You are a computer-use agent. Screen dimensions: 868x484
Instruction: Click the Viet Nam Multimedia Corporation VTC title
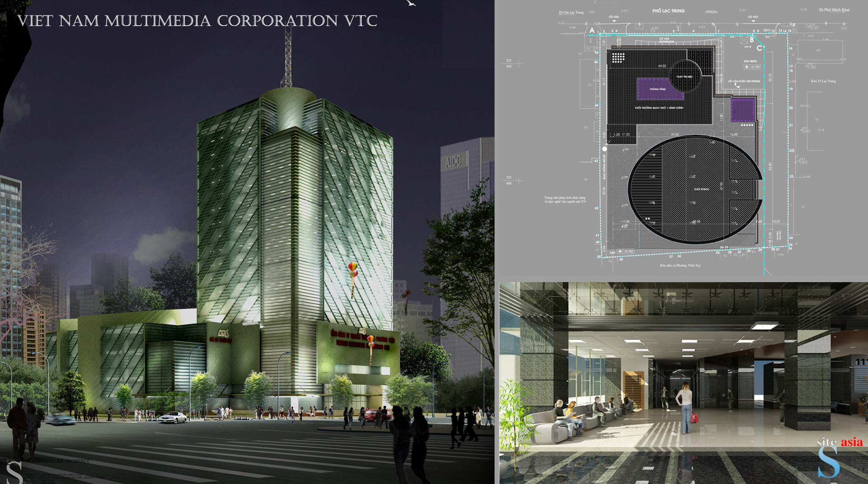(197, 21)
